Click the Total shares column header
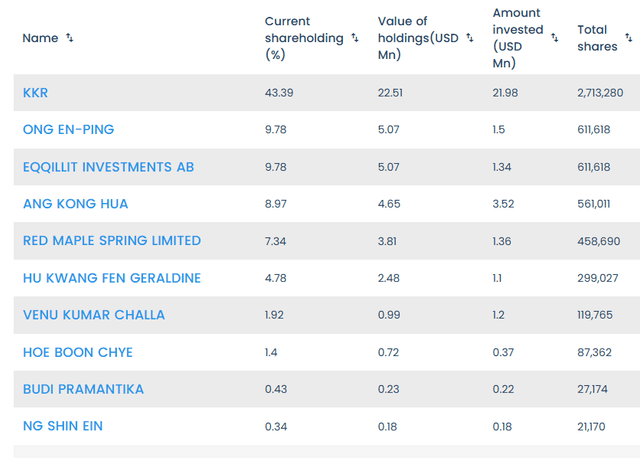640x458 pixels. click(x=598, y=38)
